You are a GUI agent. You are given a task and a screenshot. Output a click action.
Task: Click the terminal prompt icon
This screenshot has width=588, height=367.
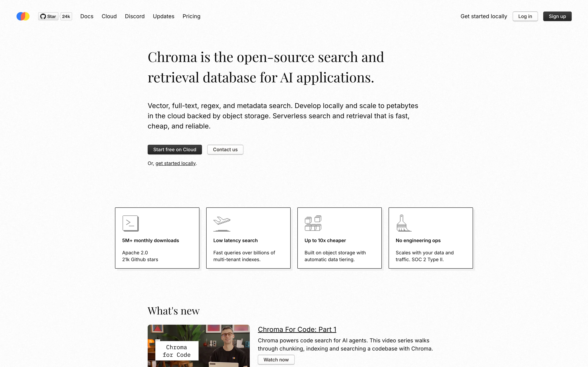130,223
